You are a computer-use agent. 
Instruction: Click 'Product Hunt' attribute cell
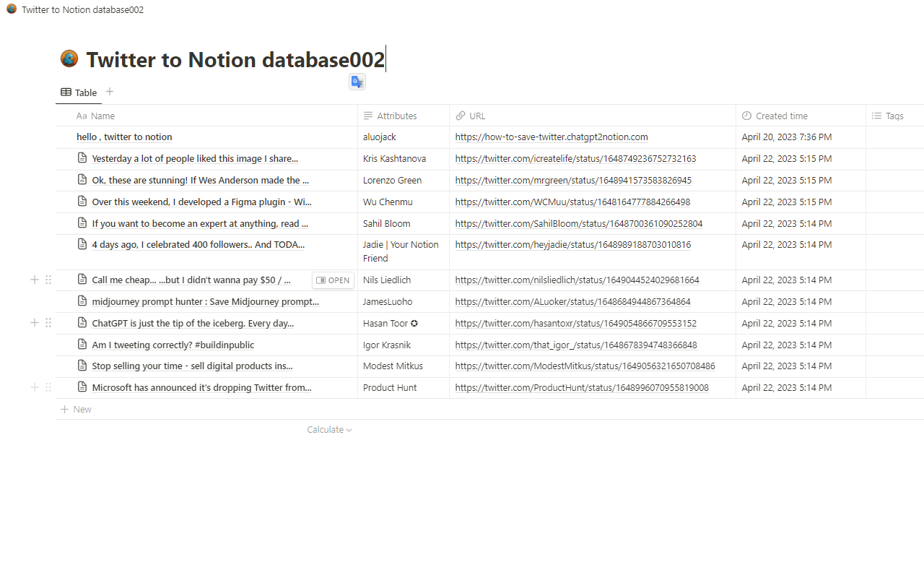click(x=404, y=387)
